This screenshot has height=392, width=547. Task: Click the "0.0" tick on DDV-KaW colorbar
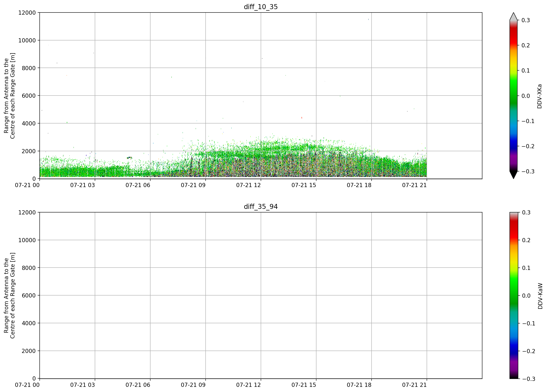(526, 296)
